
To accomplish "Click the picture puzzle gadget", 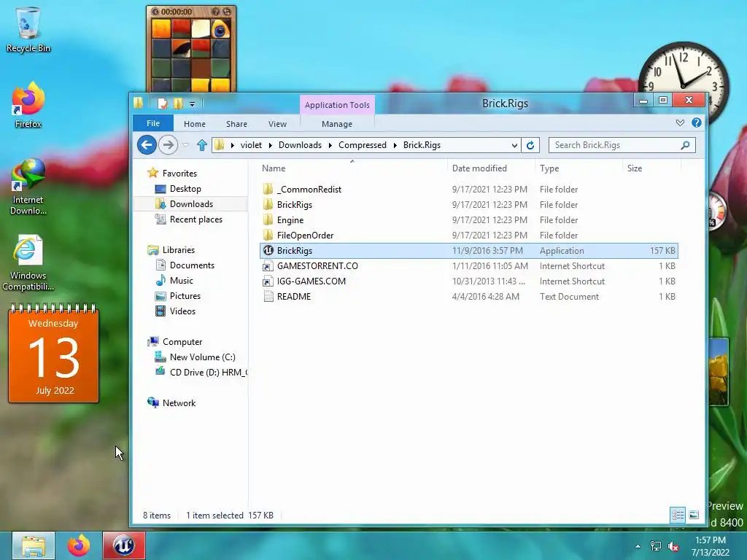I will [x=191, y=49].
